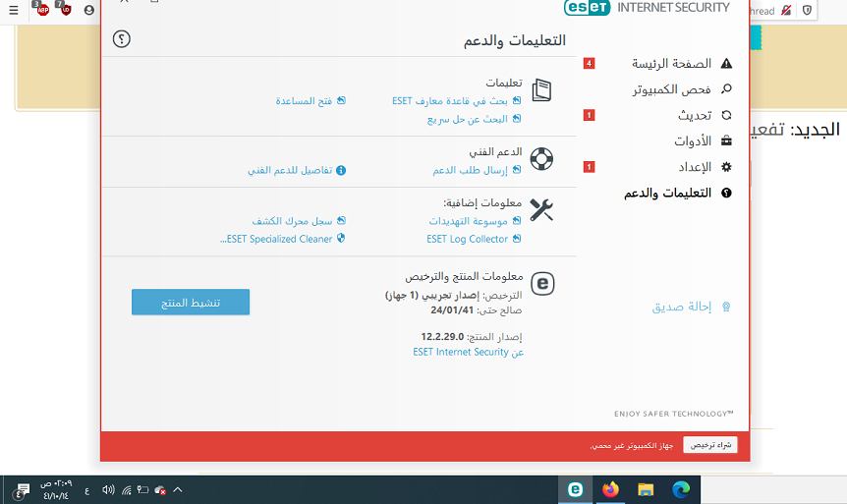Open إرسال طلب الدعم link

pyautogui.click(x=470, y=170)
